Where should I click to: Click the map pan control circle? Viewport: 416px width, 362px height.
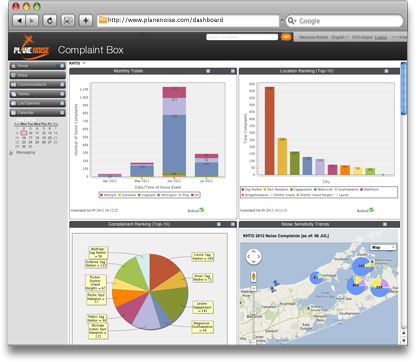pos(253,257)
